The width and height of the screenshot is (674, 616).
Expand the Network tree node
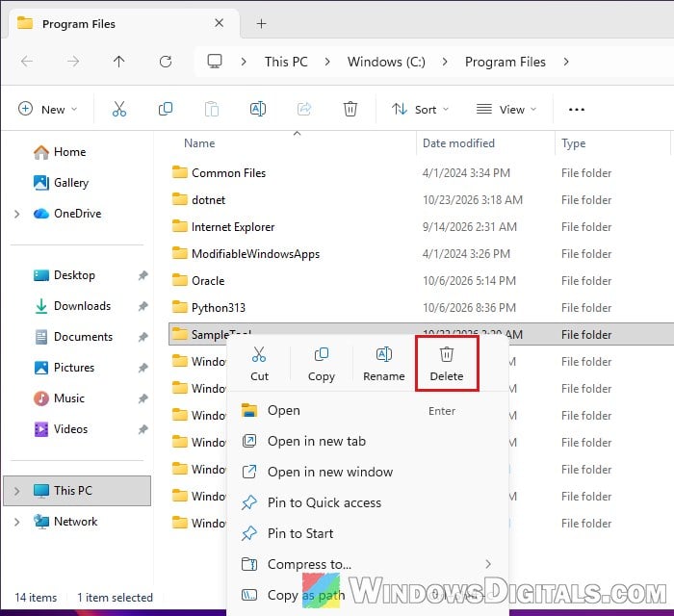[16, 522]
